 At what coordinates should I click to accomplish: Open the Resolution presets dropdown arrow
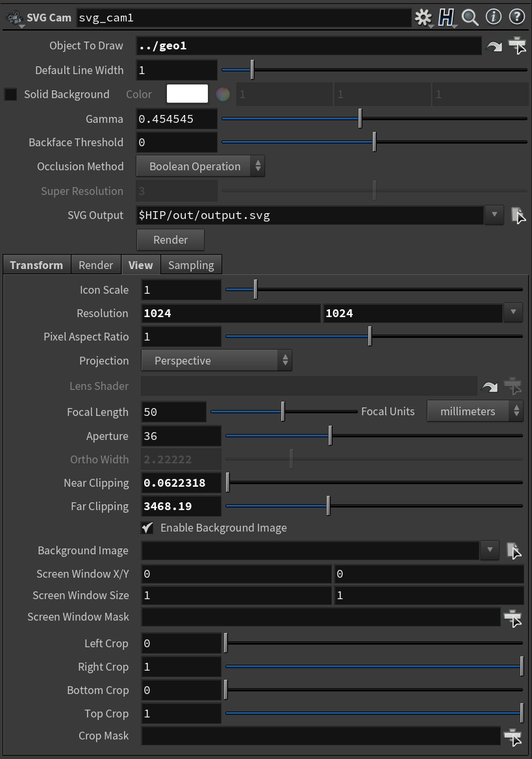[x=513, y=313]
